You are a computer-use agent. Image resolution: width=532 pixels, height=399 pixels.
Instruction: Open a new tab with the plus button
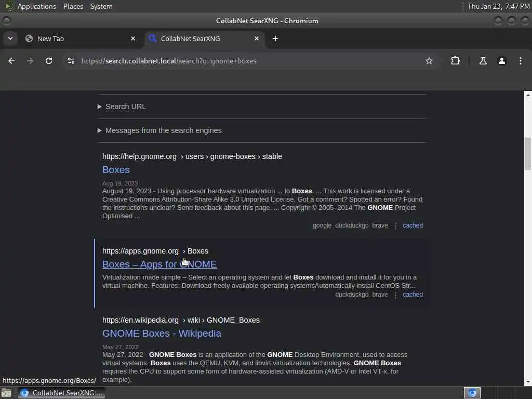click(275, 38)
